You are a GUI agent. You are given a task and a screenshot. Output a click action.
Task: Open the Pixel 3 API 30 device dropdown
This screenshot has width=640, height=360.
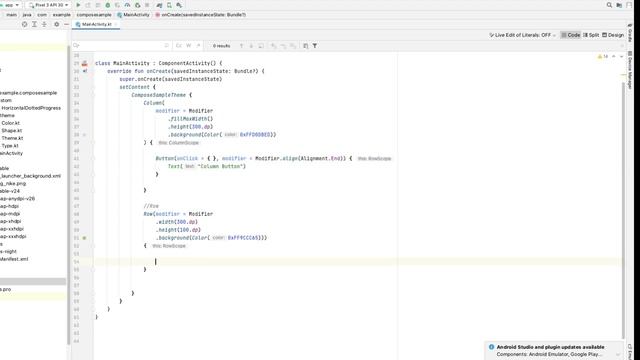pos(48,5)
